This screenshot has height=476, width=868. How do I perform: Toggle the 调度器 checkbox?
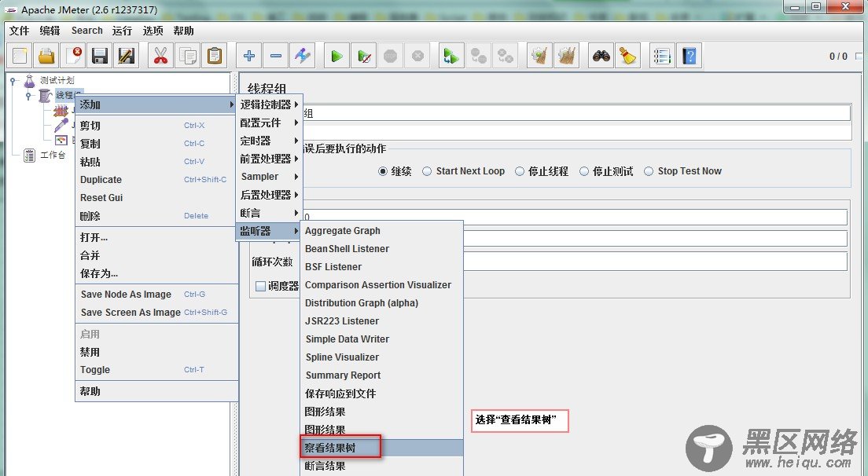260,287
